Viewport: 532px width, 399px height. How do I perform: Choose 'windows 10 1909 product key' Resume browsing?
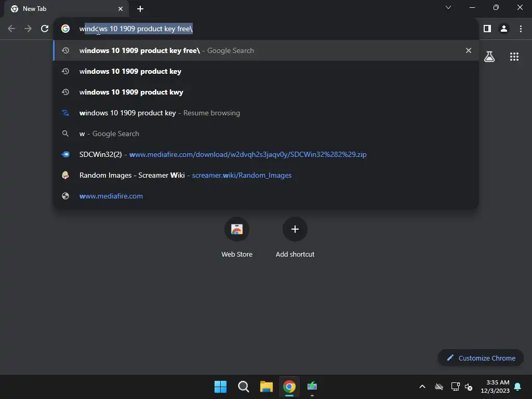(267, 113)
